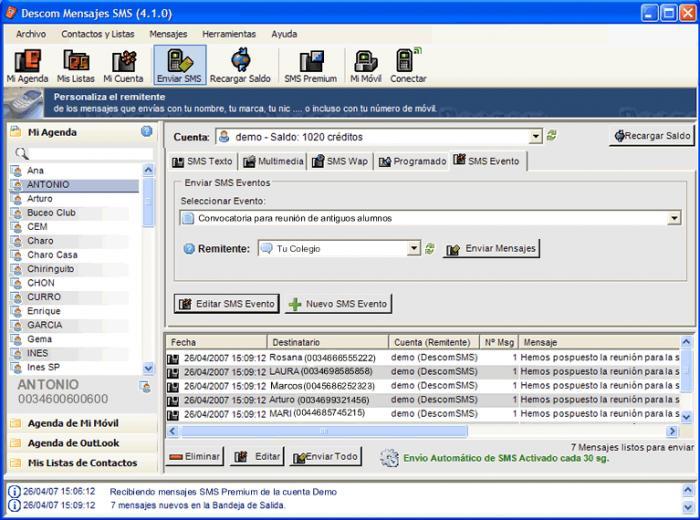Click the message icon on the Rosana row
This screenshot has height=520, width=700.
[x=173, y=358]
